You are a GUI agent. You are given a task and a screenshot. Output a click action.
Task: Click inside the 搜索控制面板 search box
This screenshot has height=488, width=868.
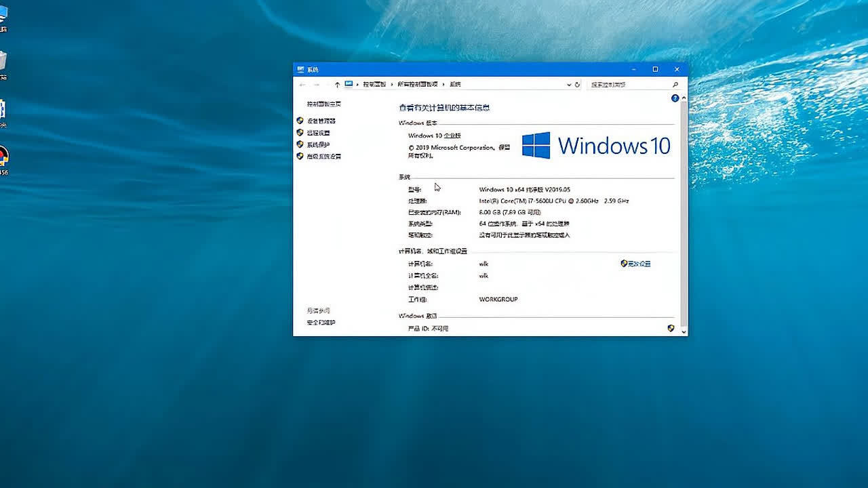(631, 84)
